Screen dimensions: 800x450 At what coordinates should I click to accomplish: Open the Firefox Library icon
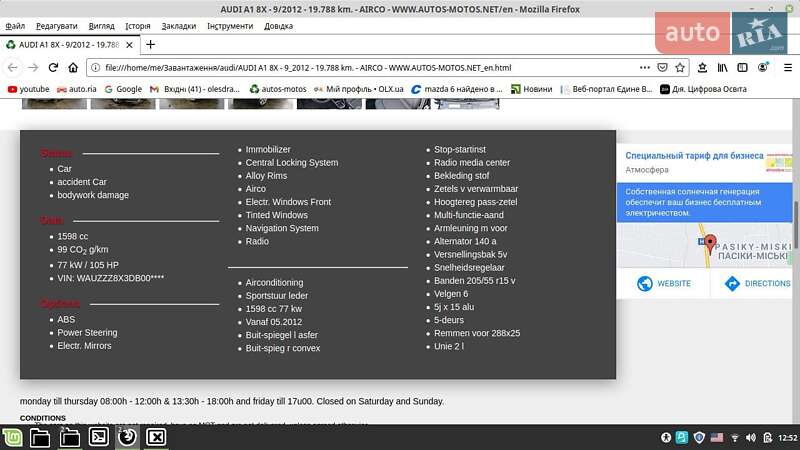click(x=722, y=67)
